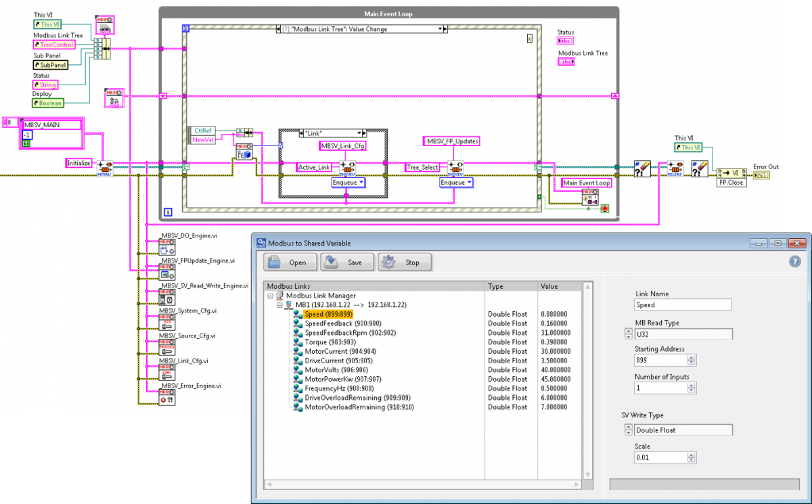Change the SV Write Type ring selector
This screenshot has width=812, height=504.
click(627, 430)
